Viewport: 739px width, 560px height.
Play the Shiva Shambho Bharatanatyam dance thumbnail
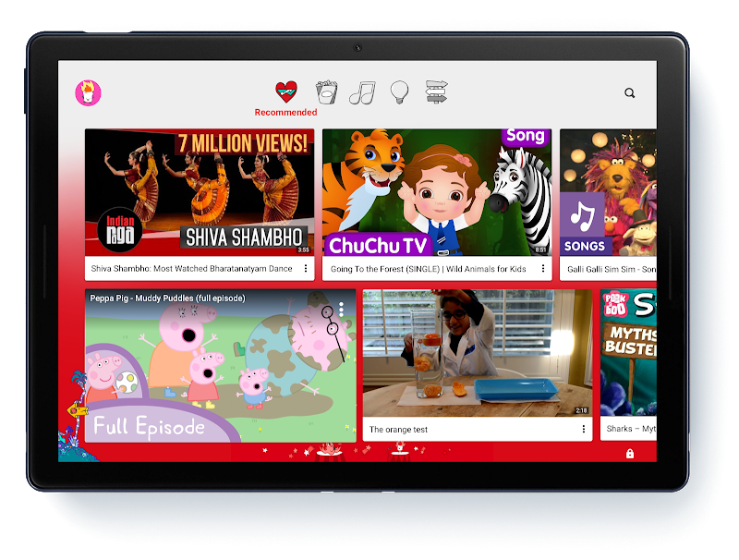[x=200, y=192]
